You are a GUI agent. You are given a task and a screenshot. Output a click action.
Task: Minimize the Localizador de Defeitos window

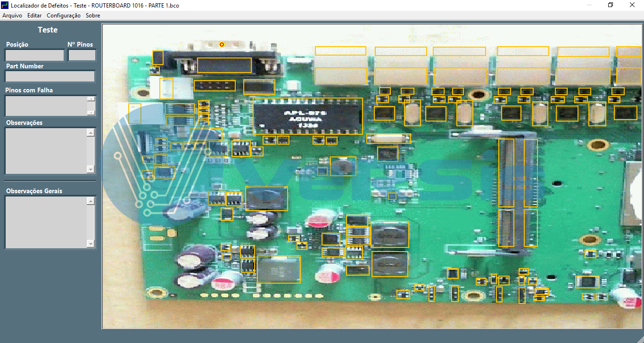pyautogui.click(x=589, y=5)
